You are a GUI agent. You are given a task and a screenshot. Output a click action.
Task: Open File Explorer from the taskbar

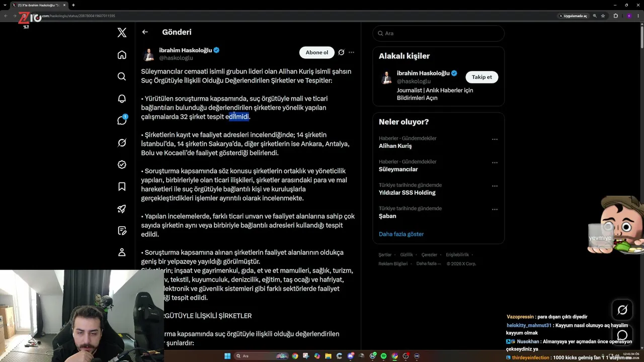point(328,356)
